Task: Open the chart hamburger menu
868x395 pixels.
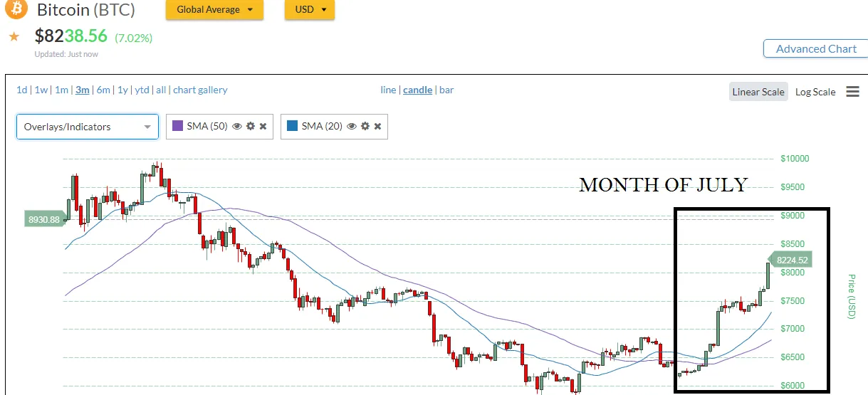Action: click(x=852, y=92)
